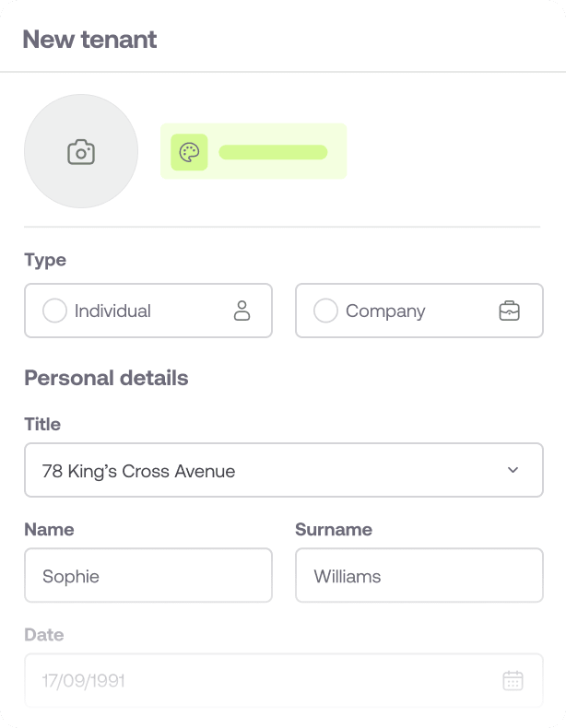Click the Surname field containing Williams
This screenshot has width=566, height=728.
tap(419, 576)
